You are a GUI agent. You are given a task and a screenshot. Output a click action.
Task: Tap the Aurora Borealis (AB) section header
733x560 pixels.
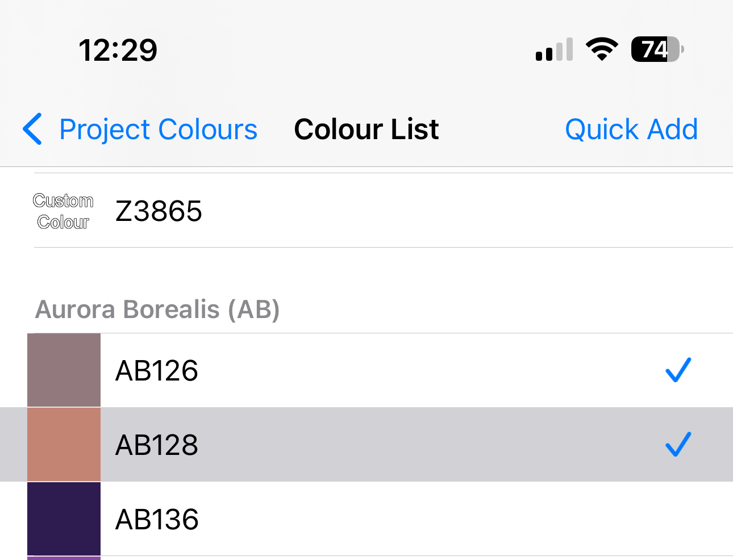[157, 310]
